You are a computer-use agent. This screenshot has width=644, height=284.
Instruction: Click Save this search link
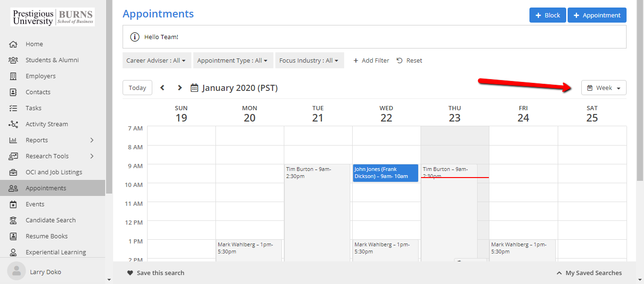[x=156, y=273]
